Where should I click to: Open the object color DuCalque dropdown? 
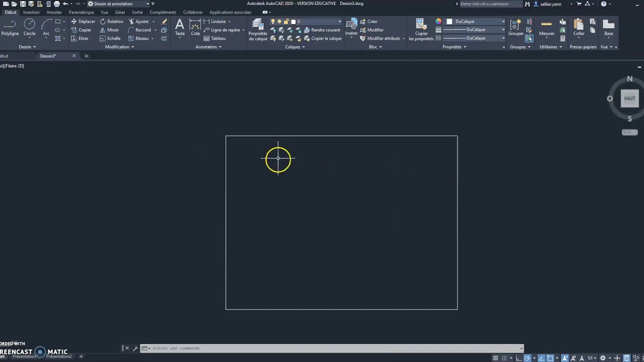coord(475,22)
